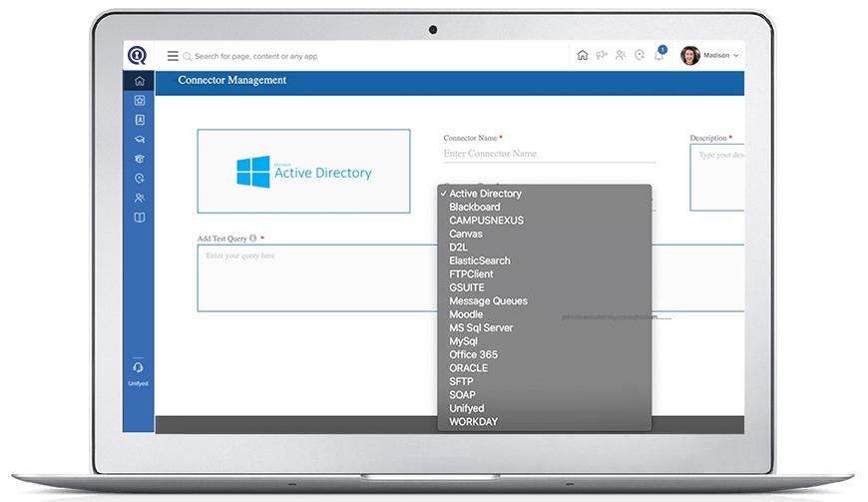Screen dimensions: 868x502
Task: Open the sidebar chat bubble icon
Action: pyautogui.click(x=140, y=179)
